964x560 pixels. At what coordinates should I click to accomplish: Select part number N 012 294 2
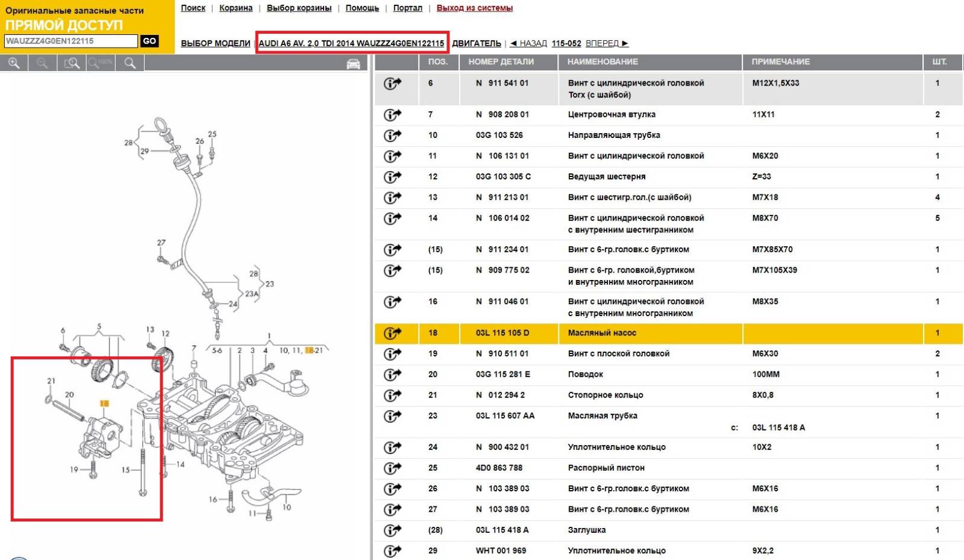[x=500, y=395]
